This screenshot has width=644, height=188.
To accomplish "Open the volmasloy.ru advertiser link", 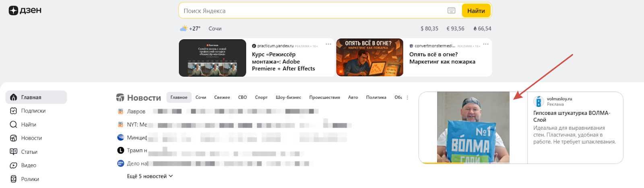I will point(559,99).
